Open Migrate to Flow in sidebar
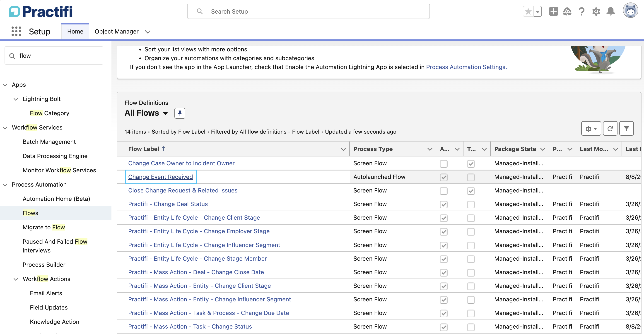 pos(44,227)
